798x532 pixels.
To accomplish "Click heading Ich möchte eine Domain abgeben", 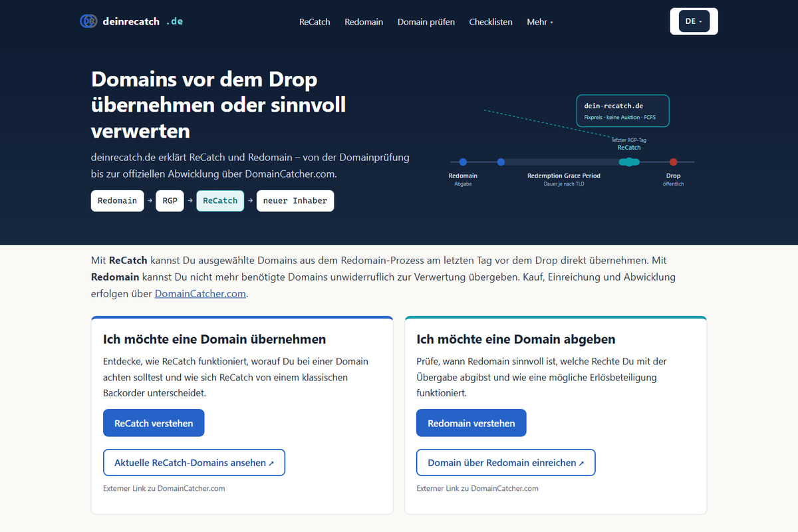I will [x=516, y=339].
